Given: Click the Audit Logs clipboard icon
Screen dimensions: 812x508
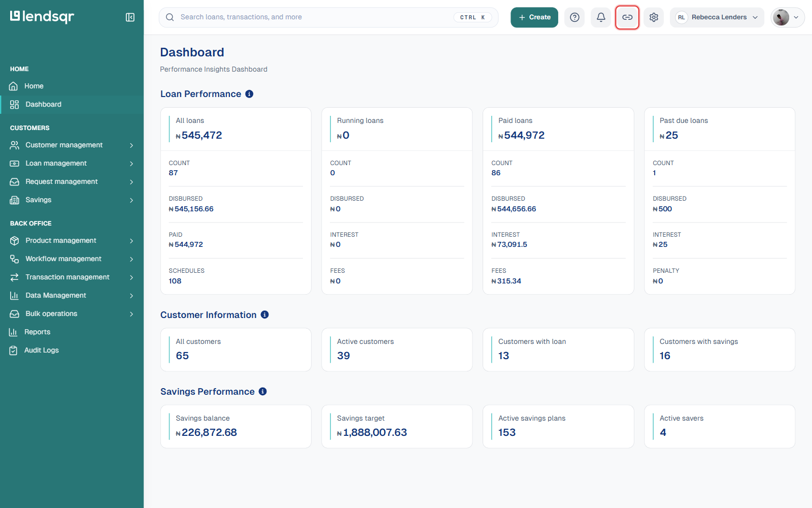Looking at the screenshot, I should point(13,351).
